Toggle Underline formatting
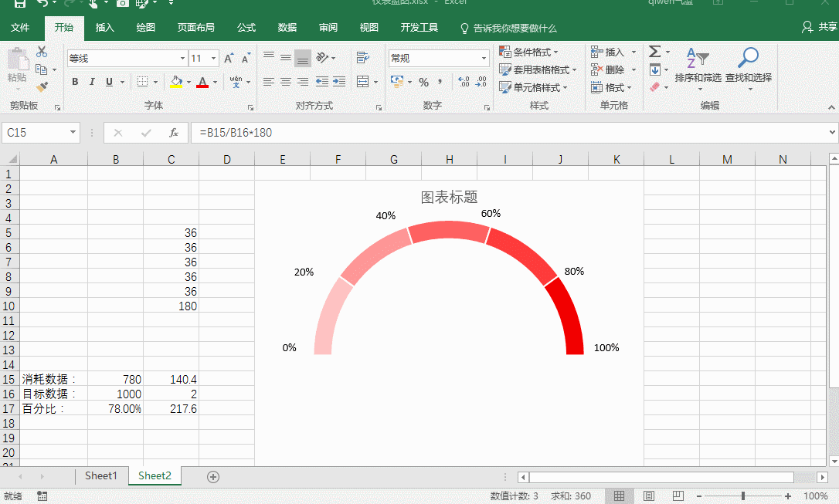 109,82
